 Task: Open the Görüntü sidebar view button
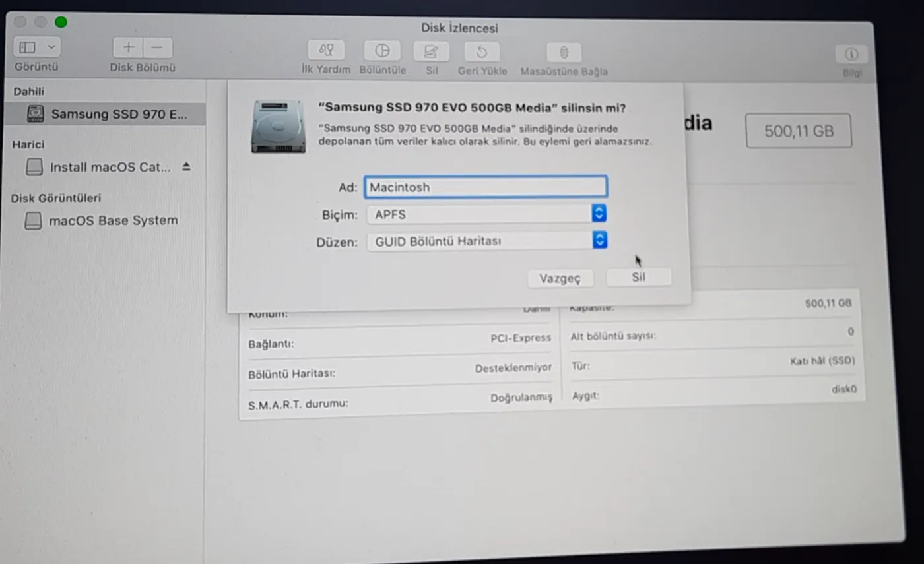click(28, 47)
